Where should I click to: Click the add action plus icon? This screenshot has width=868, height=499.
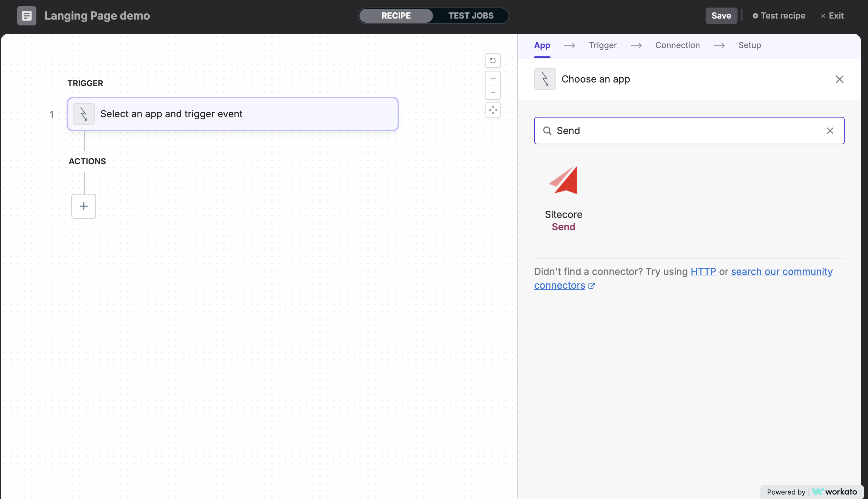coord(83,206)
